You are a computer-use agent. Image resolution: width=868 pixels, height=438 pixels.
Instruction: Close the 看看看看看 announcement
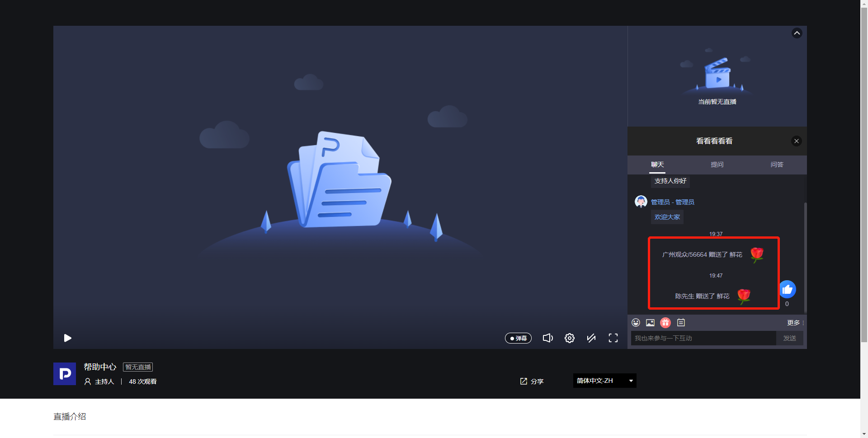click(x=797, y=141)
